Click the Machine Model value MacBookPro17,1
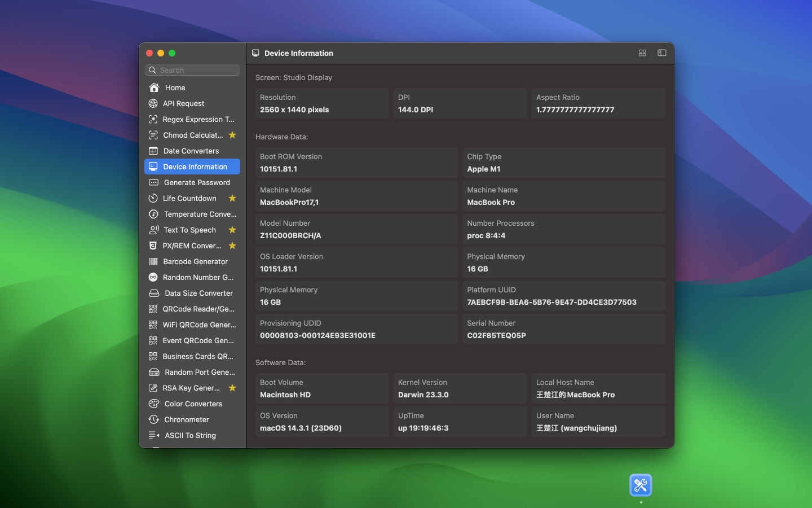Viewport: 812px width, 508px height. [289, 202]
